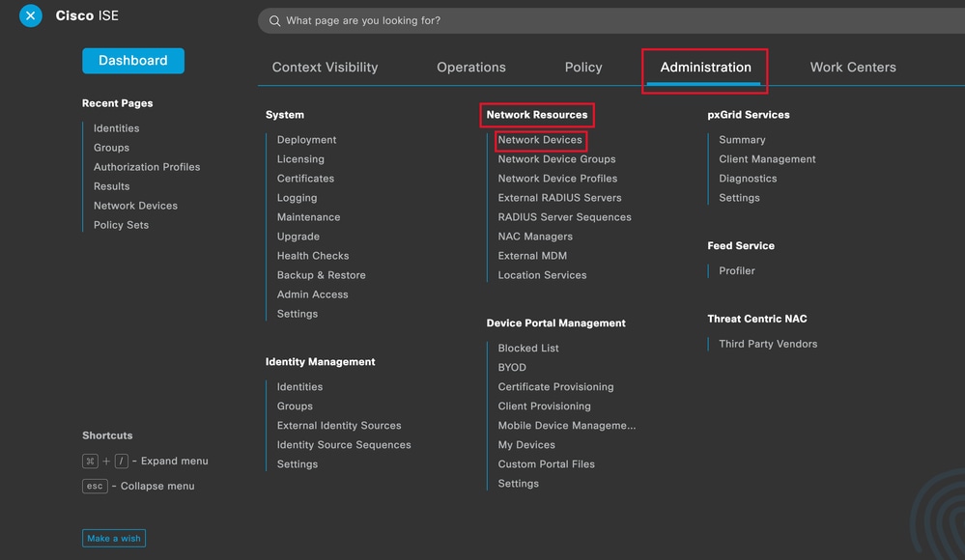Switch to the Operations tab
Screen dimensions: 965x560
point(471,67)
